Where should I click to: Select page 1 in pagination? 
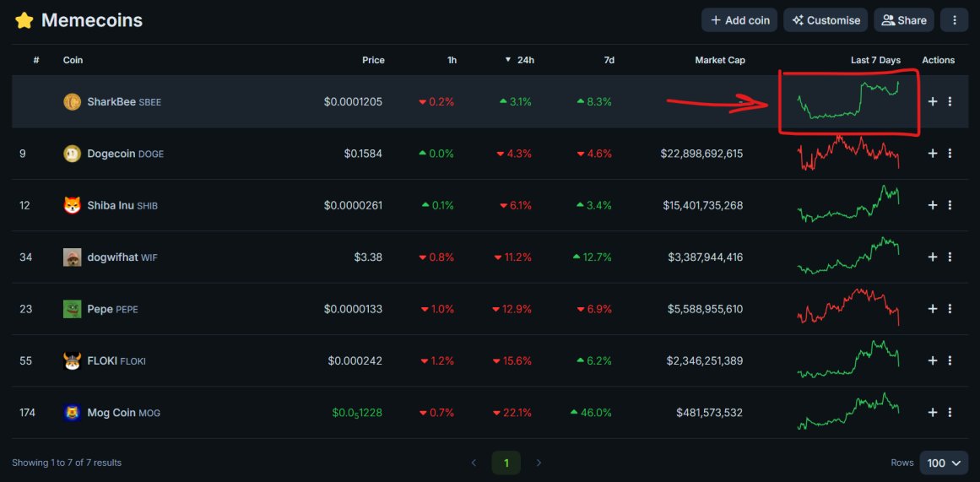point(506,463)
